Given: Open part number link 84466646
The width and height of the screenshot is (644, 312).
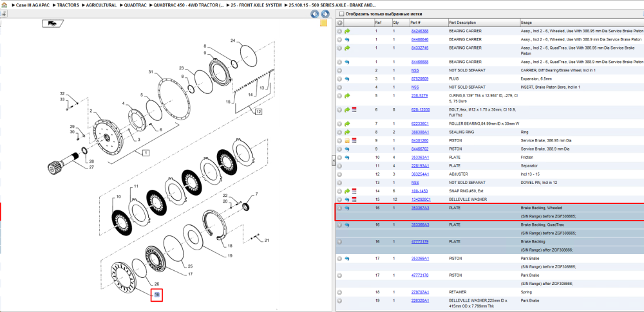Looking at the screenshot, I should (419, 39).
